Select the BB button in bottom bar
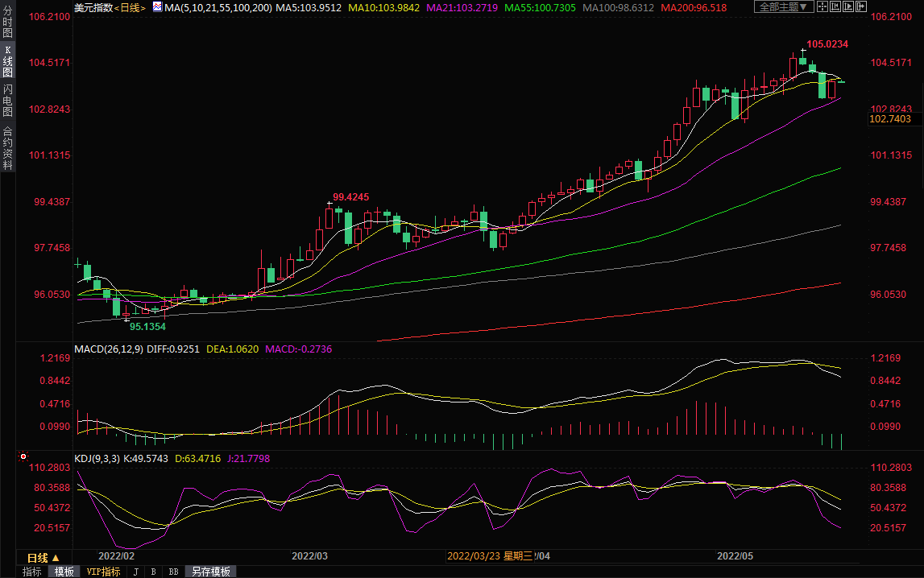Screen dimensions: 924x578 [x=173, y=572]
